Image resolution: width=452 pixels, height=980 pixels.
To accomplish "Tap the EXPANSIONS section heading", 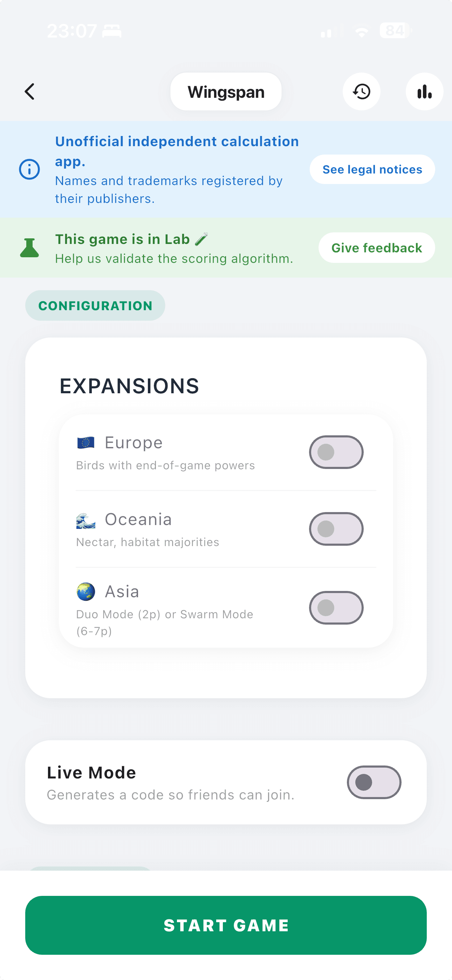I will point(129,386).
